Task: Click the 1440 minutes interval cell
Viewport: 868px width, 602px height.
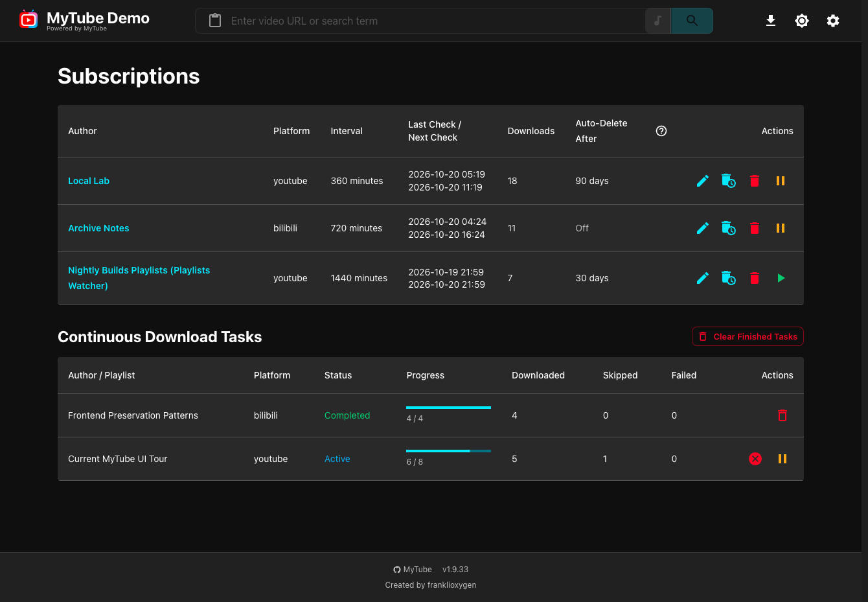Action: [359, 278]
